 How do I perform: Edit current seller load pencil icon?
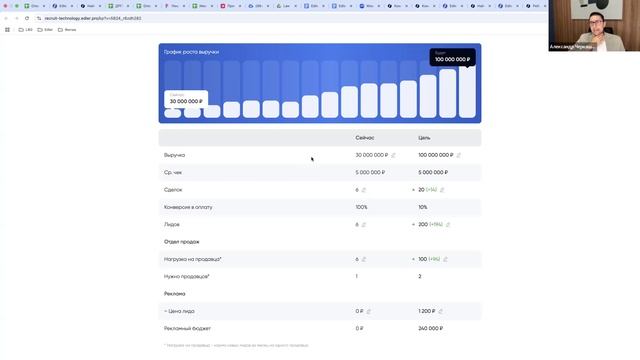[364, 259]
